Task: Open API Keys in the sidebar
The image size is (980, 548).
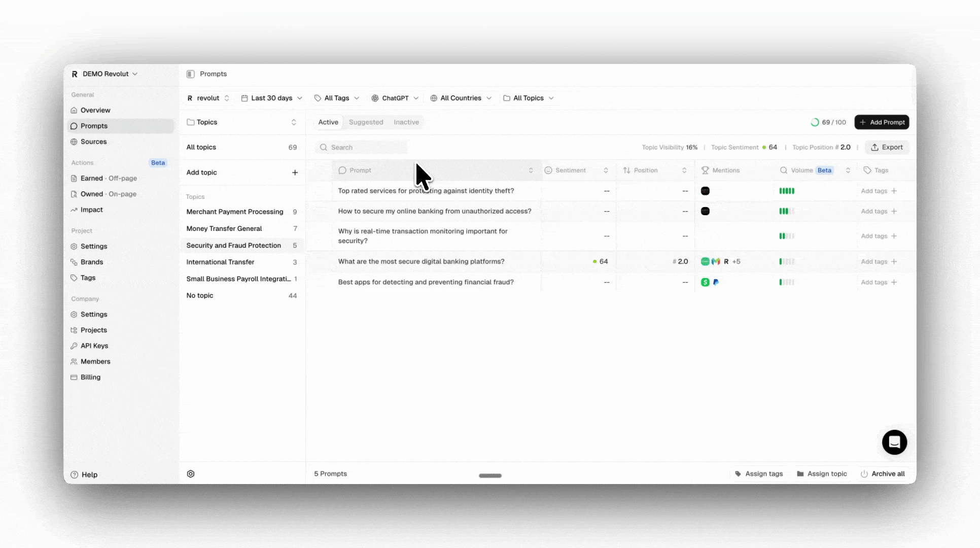Action: 94,346
